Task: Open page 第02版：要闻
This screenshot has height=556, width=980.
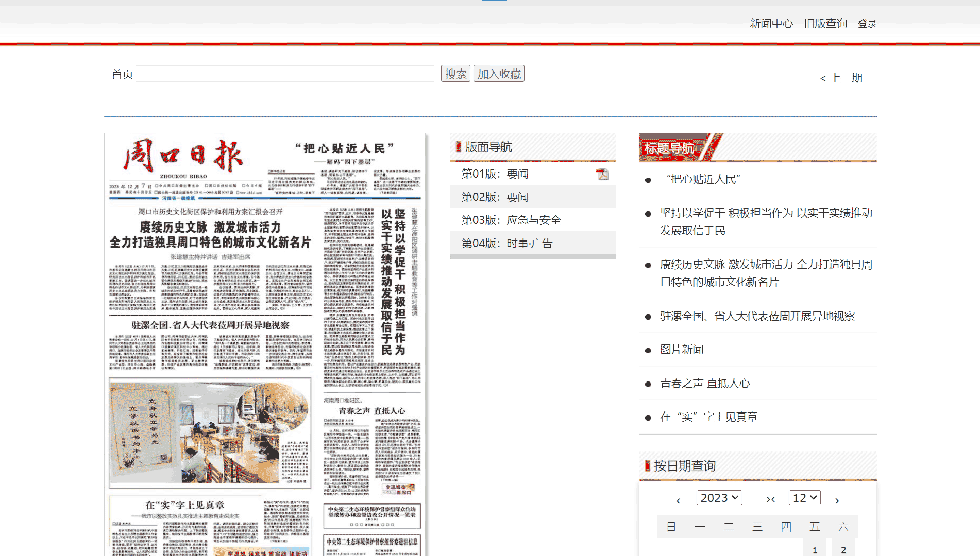Action: pyautogui.click(x=495, y=197)
